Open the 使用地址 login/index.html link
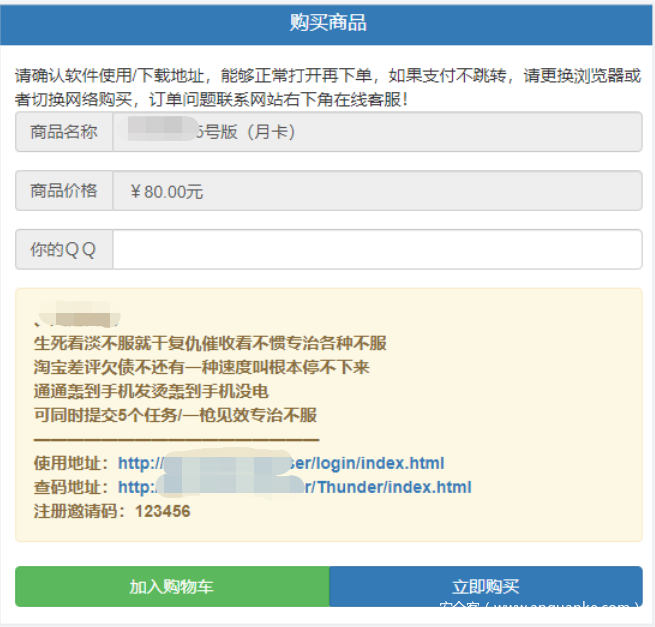Screen dimensions: 655x627 [280, 463]
